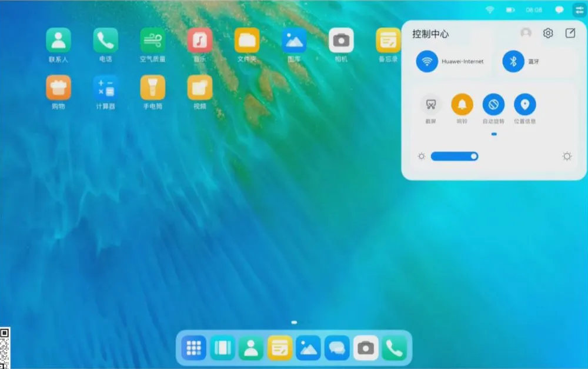Image resolution: width=588 pixels, height=369 pixels.
Task: Launch the camera from the dock
Action: tap(366, 348)
